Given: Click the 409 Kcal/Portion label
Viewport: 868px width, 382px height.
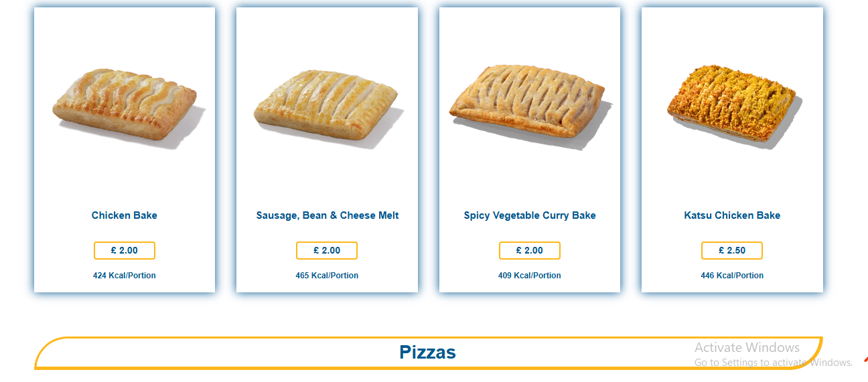Looking at the screenshot, I should tap(530, 276).
